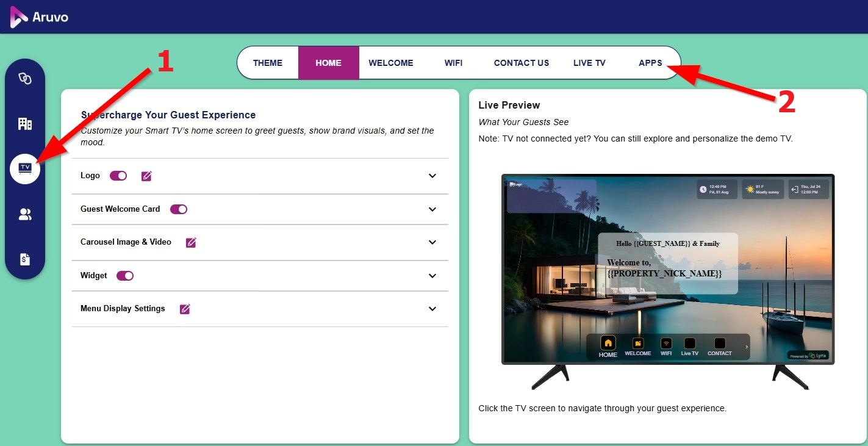Click the checkout date widget in preview
Screen dimensions: 868x446
coord(809,189)
